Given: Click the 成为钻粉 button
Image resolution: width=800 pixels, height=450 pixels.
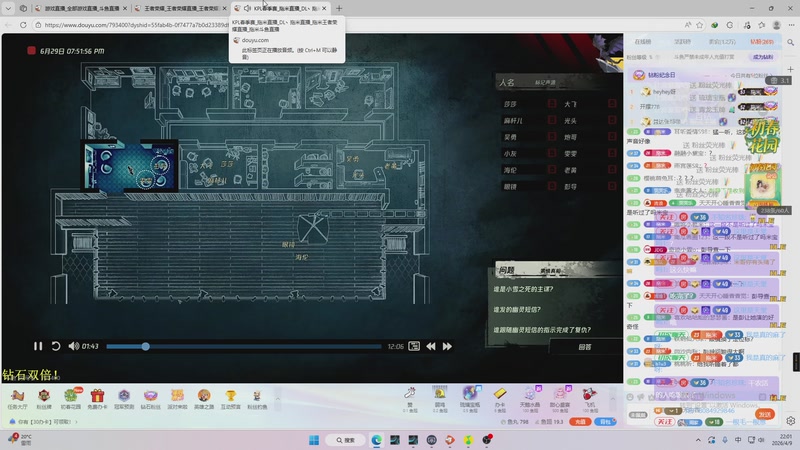Looking at the screenshot, I should tap(763, 57).
